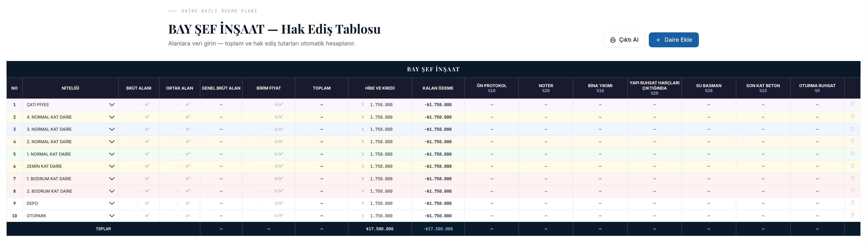Screen dimensions: 868x244
Task: Delete the 1. NORMAL KAT DAİRE row
Action: (x=852, y=153)
